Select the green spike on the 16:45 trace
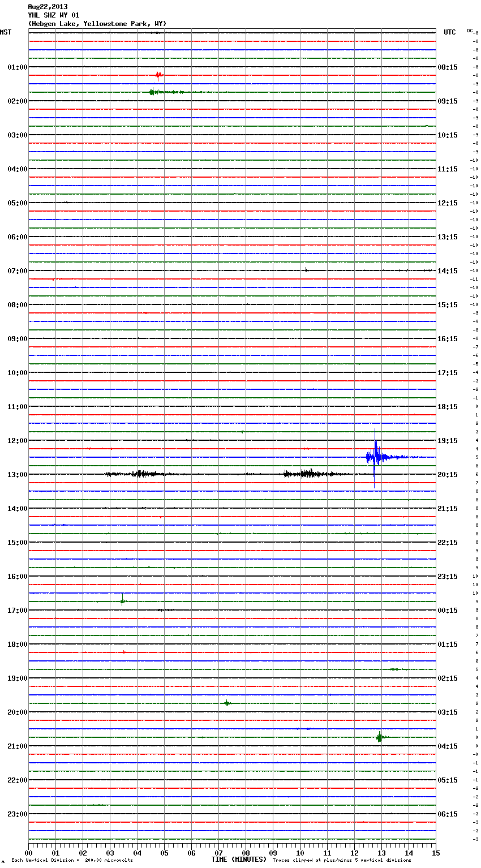The width and height of the screenshot is (481, 868). 123,601
